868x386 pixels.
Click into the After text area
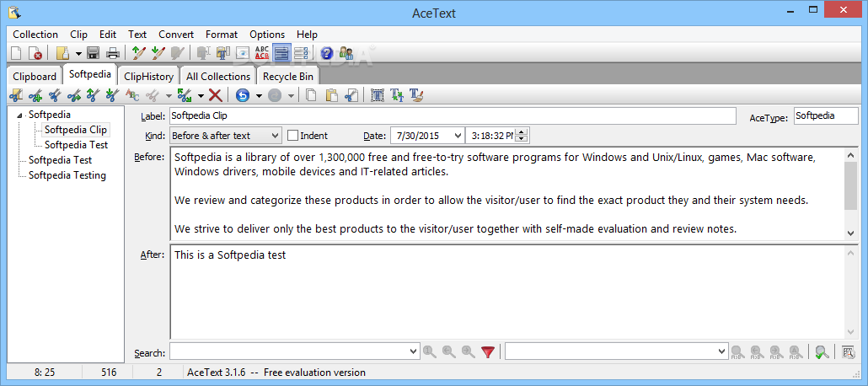(507, 292)
